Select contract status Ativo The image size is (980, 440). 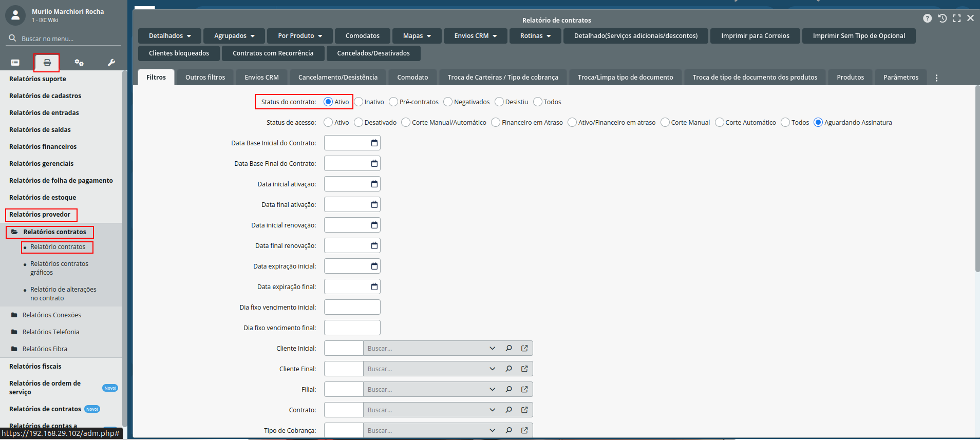328,102
